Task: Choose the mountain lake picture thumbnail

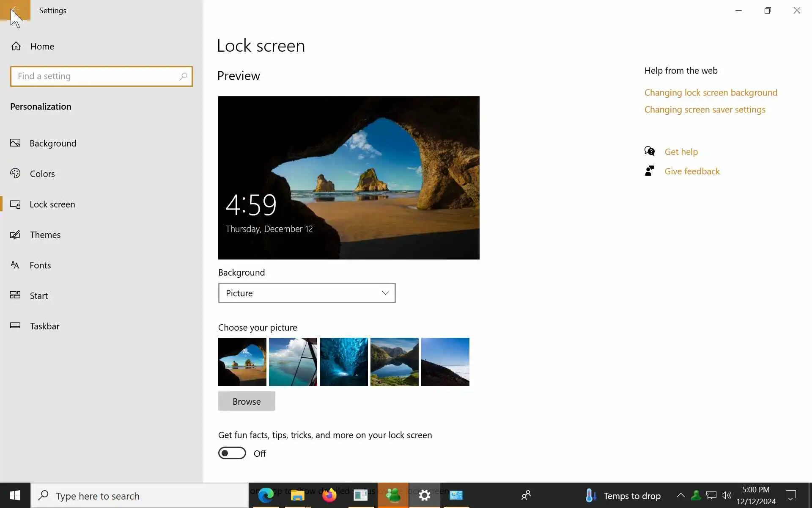Action: click(394, 362)
